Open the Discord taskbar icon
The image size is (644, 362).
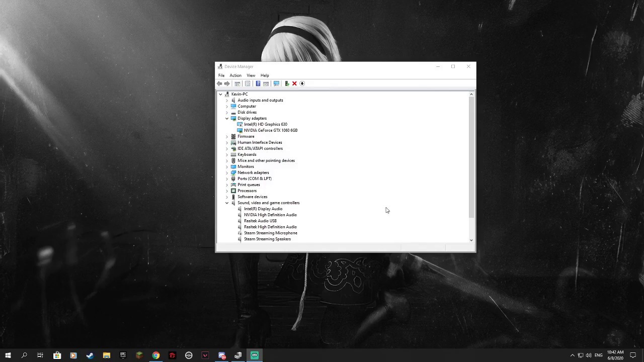click(222, 355)
